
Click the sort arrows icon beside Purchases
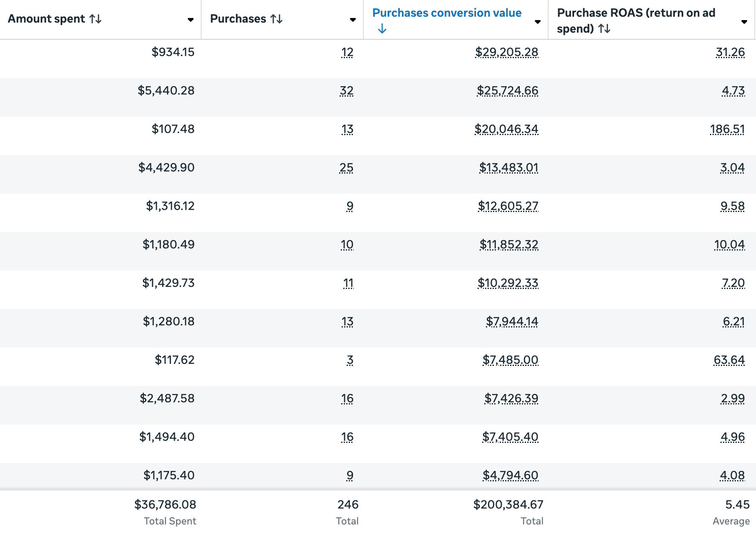(x=276, y=19)
